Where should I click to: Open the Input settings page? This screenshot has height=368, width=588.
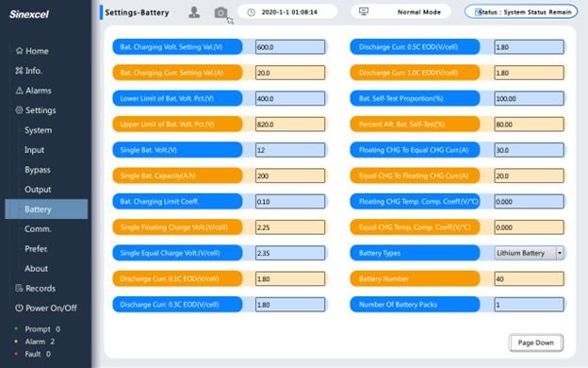click(x=34, y=150)
